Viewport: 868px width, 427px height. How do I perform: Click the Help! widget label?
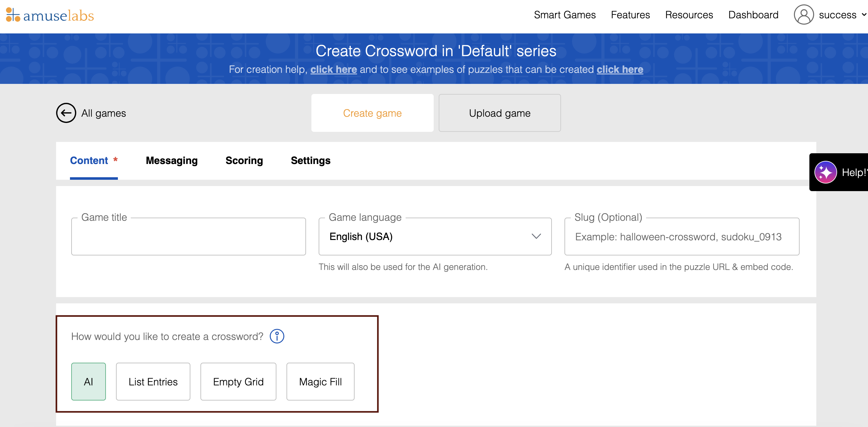coord(854,173)
